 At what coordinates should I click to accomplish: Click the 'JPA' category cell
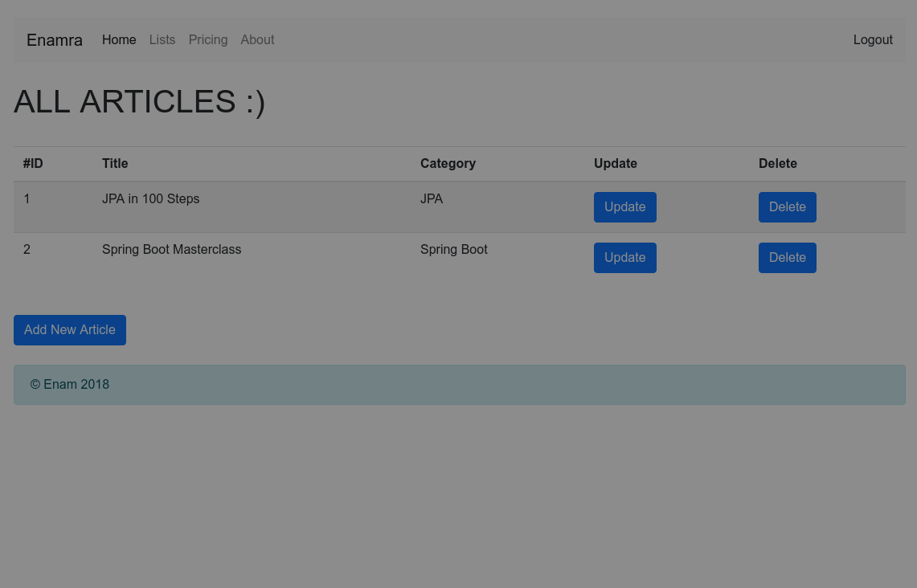pos(432,199)
